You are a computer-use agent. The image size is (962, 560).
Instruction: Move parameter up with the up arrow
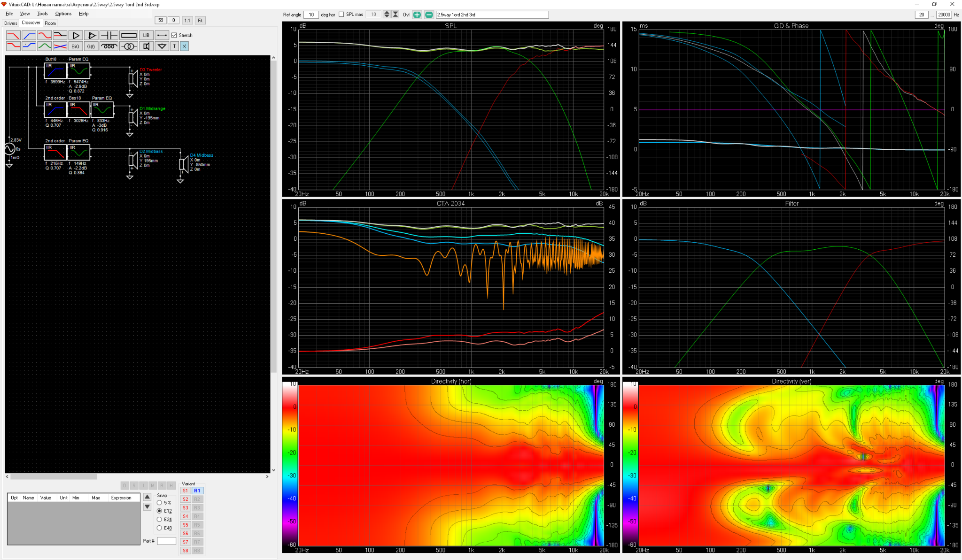click(147, 497)
